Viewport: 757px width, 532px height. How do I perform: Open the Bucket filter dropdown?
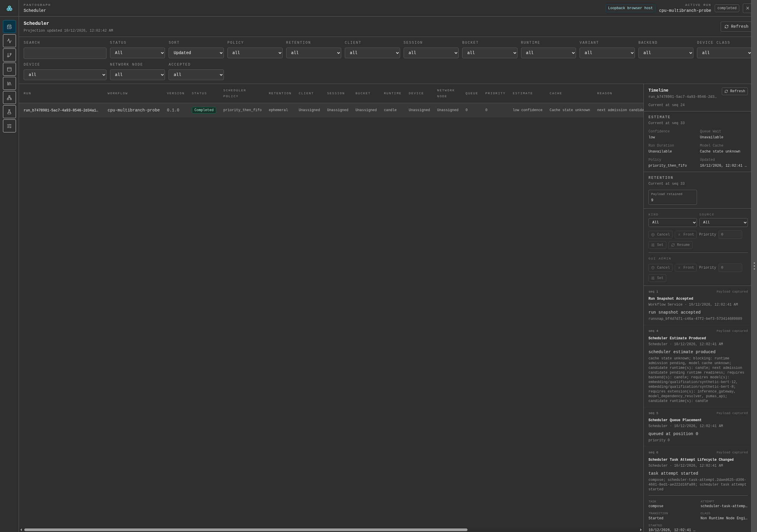490,53
